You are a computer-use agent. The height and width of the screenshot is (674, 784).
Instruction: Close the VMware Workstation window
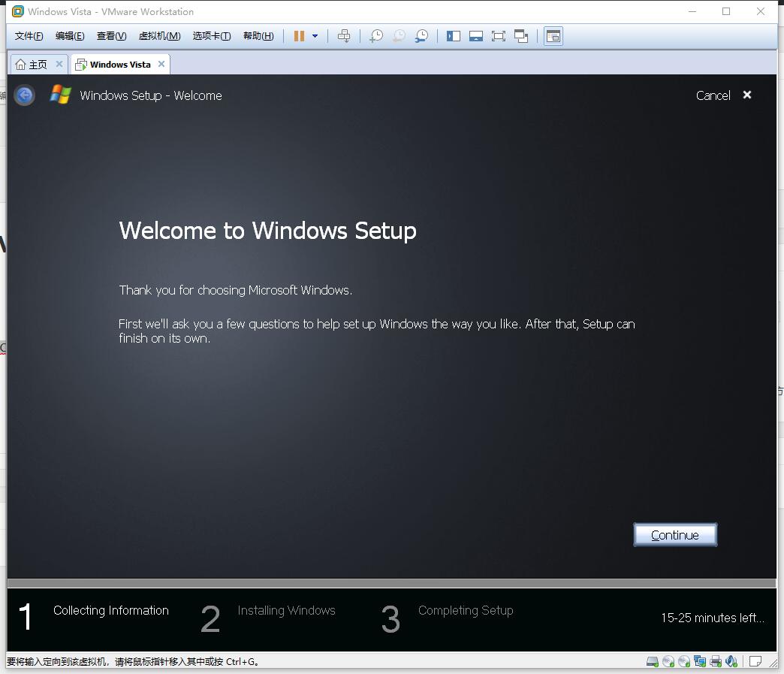pos(761,11)
